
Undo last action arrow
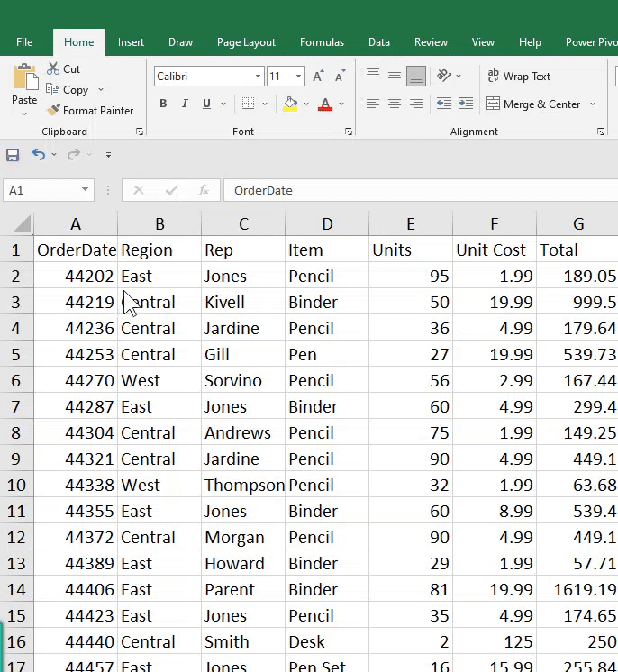[39, 154]
